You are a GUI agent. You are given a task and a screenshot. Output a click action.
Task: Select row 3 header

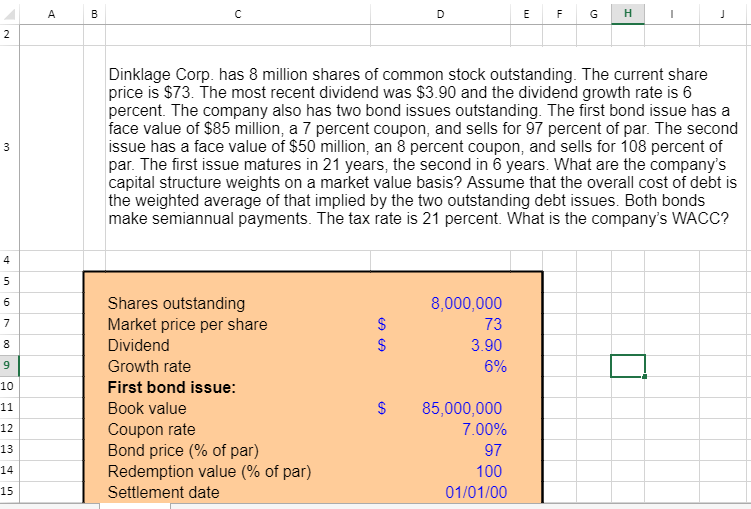9,148
